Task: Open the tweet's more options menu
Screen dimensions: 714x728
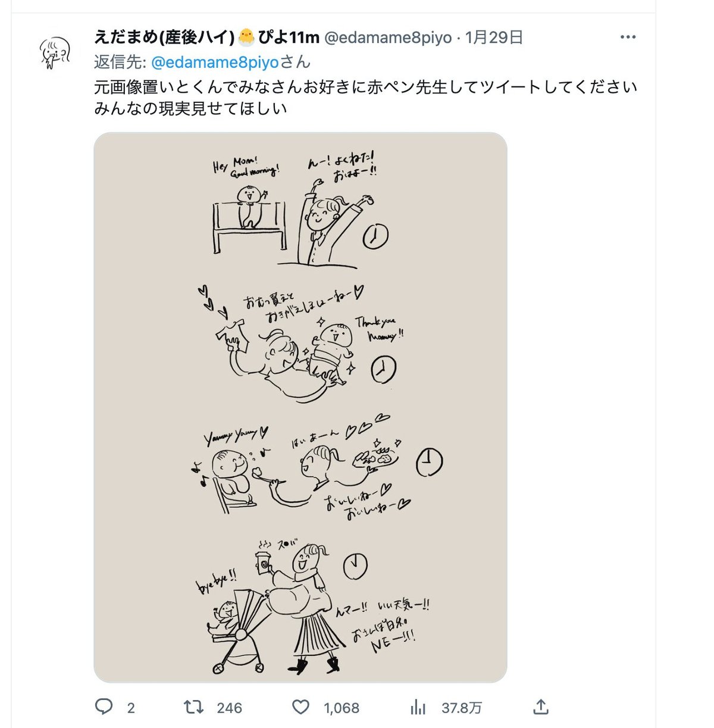Action: point(628,38)
